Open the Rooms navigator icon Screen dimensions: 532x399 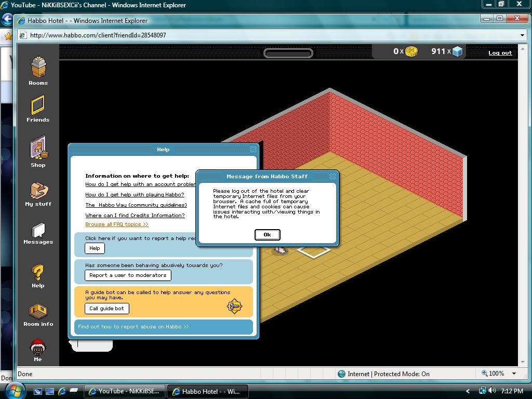(x=38, y=68)
